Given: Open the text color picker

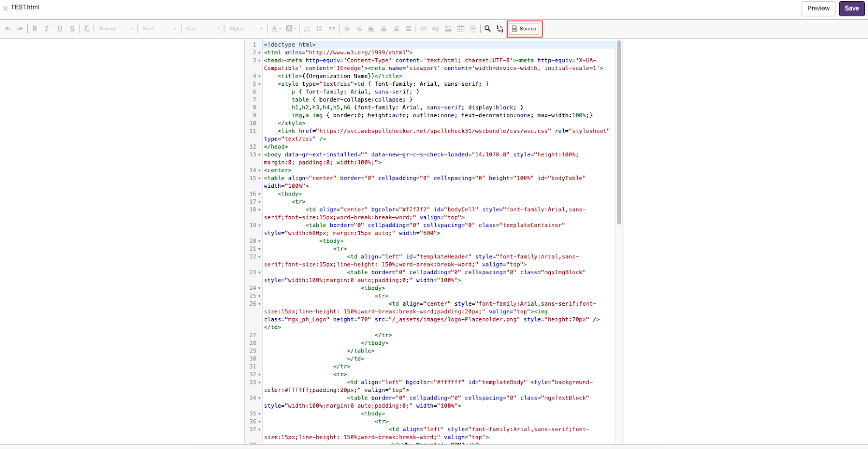Looking at the screenshot, I should click(x=276, y=29).
